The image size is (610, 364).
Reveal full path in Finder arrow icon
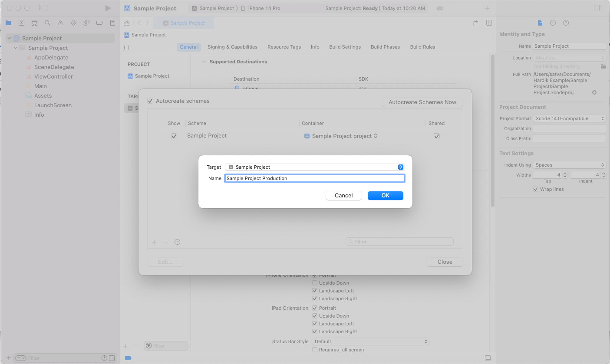[594, 92]
